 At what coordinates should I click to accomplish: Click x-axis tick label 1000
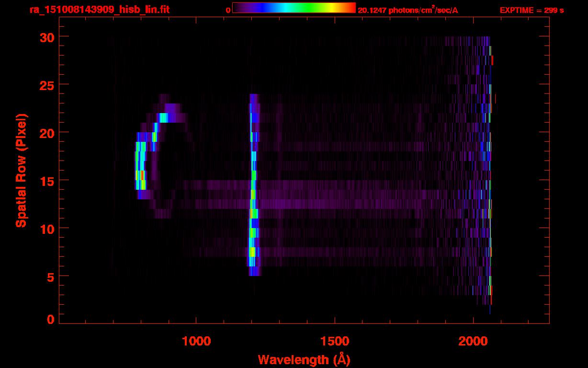click(x=196, y=341)
